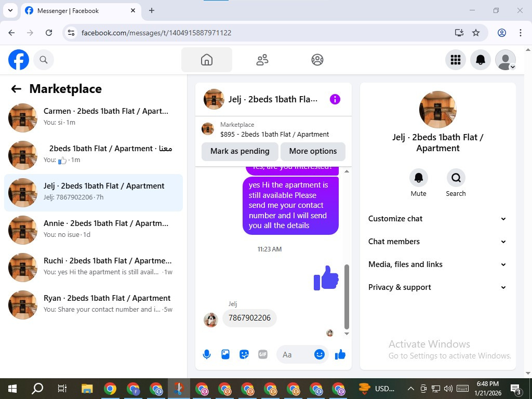Image resolution: width=532 pixels, height=399 pixels.
Task: Select the Jelj conversation in list
Action: pos(94,192)
